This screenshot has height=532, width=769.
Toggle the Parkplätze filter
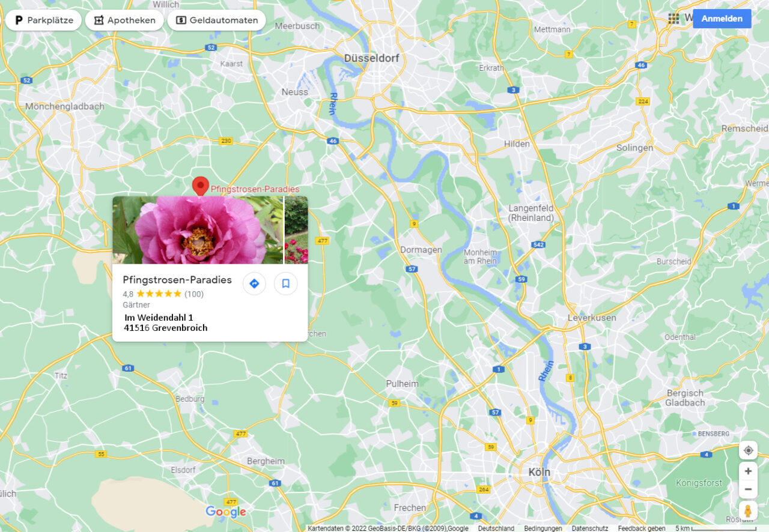pos(43,20)
